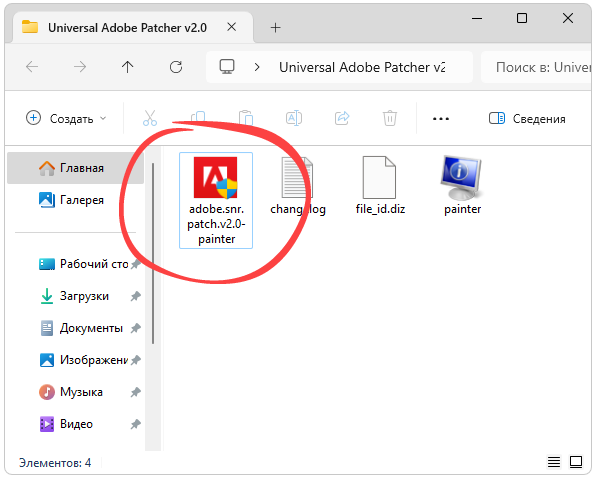Click the Share icon
Screen dimensions: 597x481
[342, 118]
